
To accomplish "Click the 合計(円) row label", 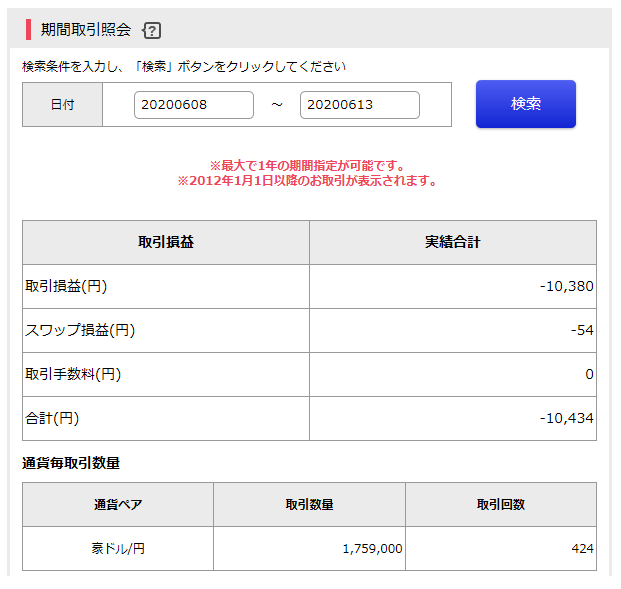I will pyautogui.click(x=52, y=418).
